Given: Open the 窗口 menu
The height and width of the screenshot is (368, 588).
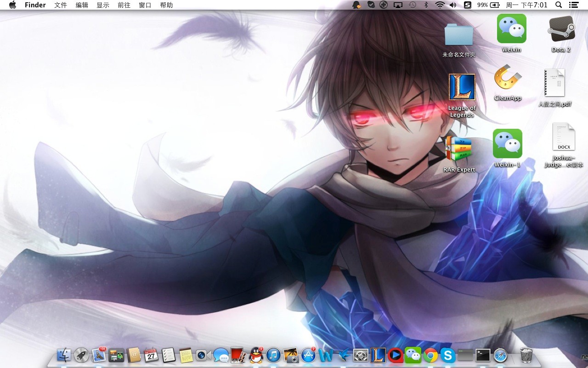Looking at the screenshot, I should click(145, 5).
